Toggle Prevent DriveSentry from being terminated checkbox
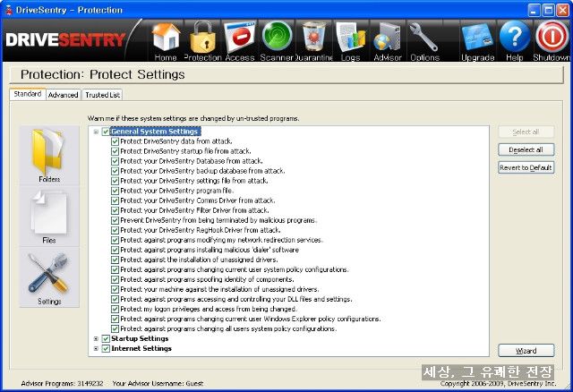Screen dimensions: 573x392 (x=115, y=220)
